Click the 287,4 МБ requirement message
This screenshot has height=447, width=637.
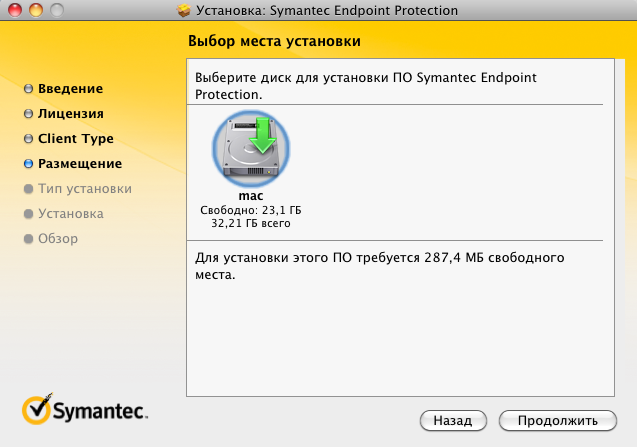(x=380, y=266)
